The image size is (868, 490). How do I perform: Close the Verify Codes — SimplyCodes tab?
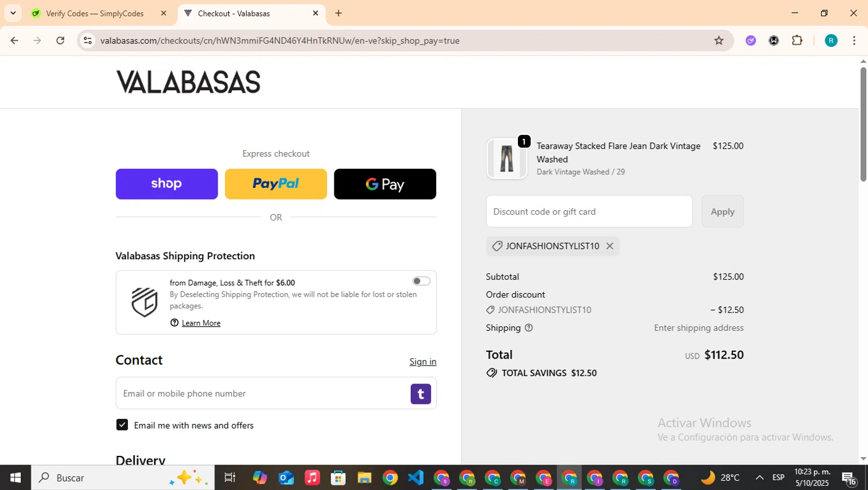[x=164, y=13]
